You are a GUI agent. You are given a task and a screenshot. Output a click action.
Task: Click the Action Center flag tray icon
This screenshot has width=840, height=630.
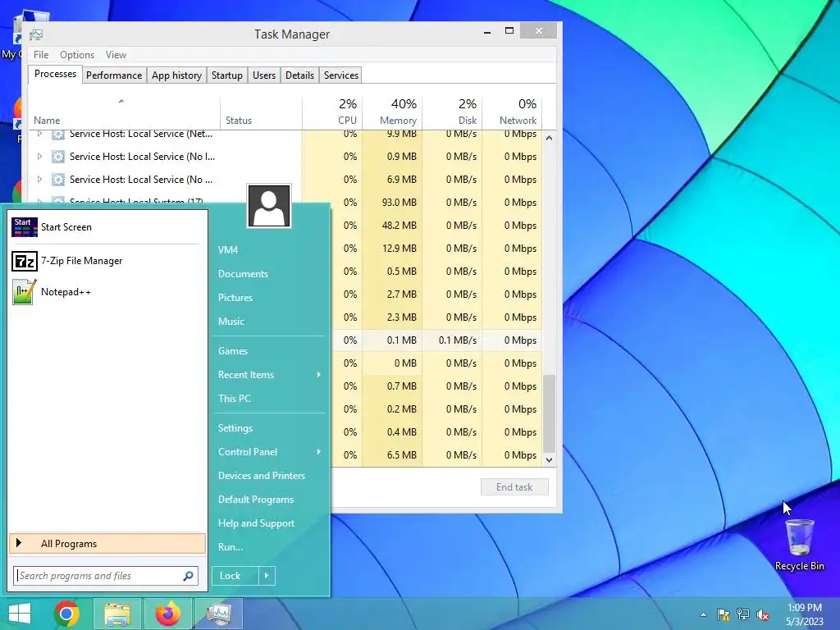coord(723,614)
